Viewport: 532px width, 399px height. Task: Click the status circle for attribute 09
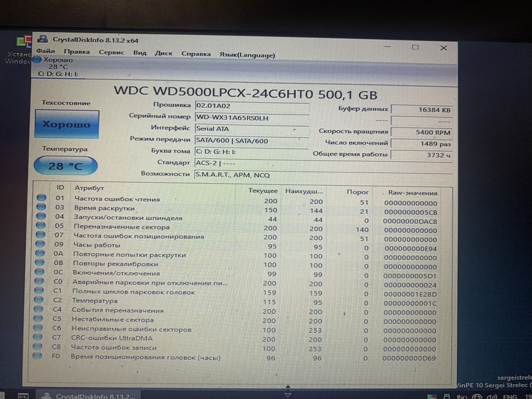click(40, 243)
